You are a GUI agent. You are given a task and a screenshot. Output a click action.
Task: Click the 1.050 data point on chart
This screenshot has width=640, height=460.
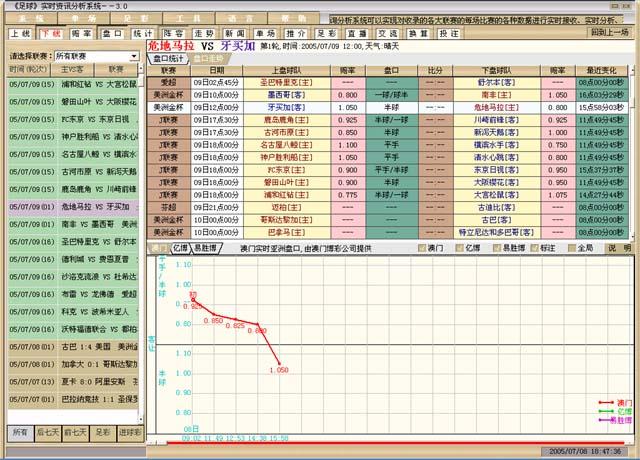tap(279, 363)
